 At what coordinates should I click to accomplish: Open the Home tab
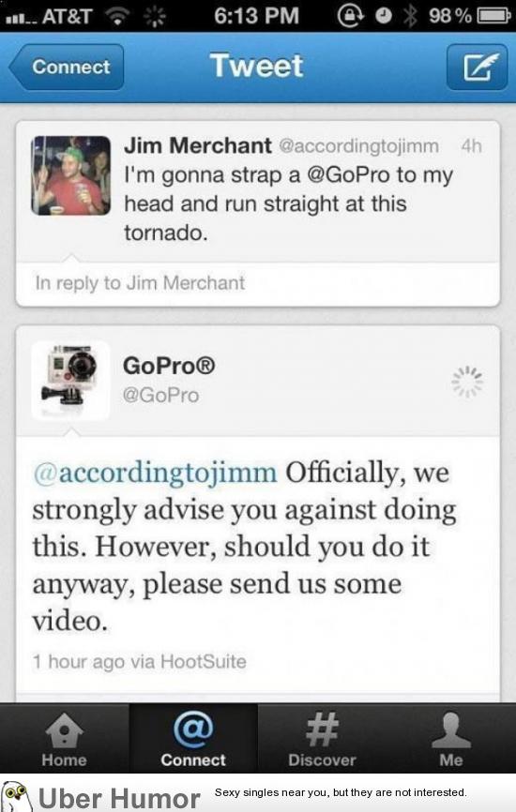click(x=64, y=739)
